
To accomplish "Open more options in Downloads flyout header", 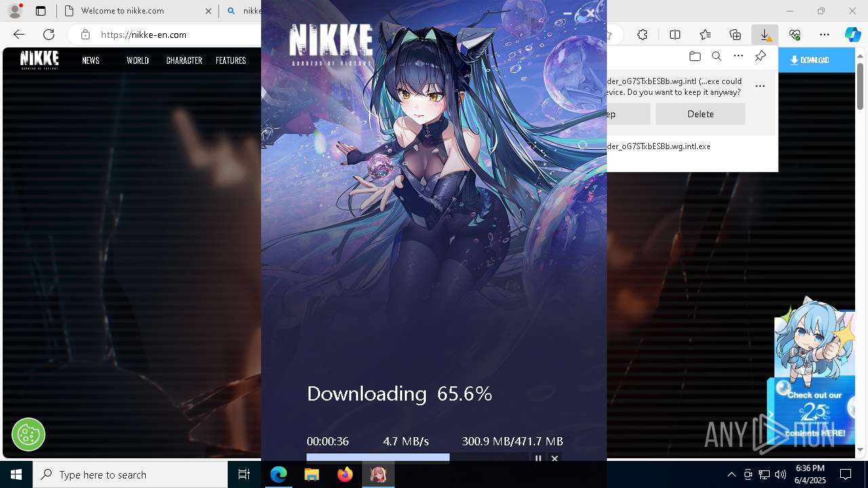I will pyautogui.click(x=738, y=56).
